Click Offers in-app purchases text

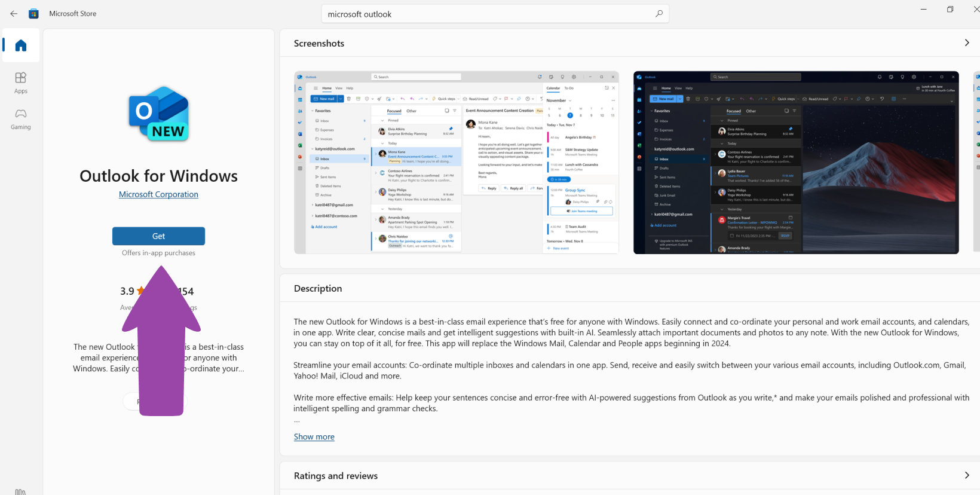click(x=158, y=253)
